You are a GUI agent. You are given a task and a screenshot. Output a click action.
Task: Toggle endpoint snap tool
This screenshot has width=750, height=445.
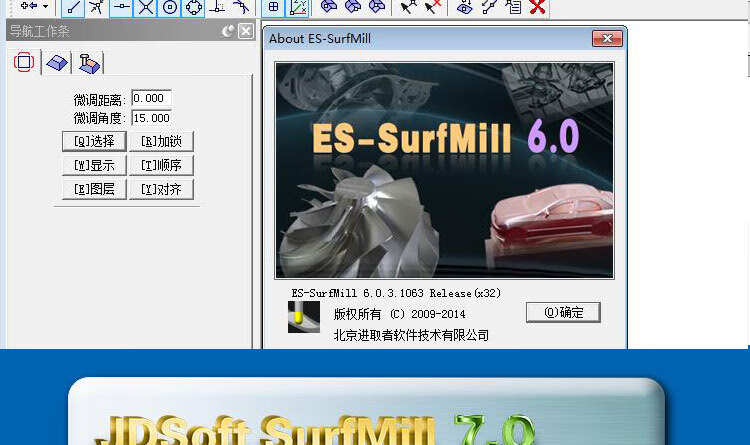pos(73,7)
